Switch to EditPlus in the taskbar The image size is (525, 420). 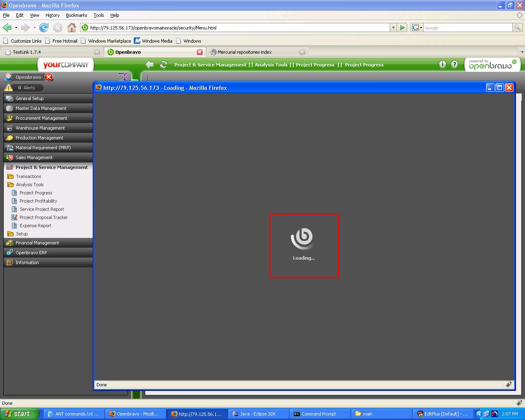443,414
